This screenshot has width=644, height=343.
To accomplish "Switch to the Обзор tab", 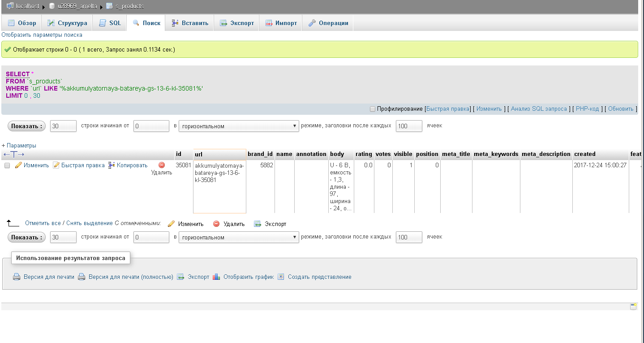I will (22, 23).
